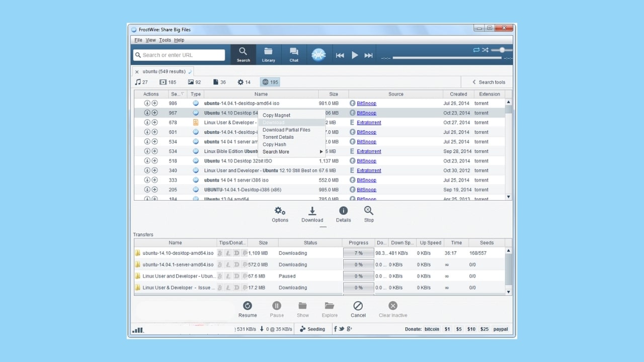Viewport: 644px width, 362px height.
Task: Click the search results Options gear button
Action: coord(280,214)
